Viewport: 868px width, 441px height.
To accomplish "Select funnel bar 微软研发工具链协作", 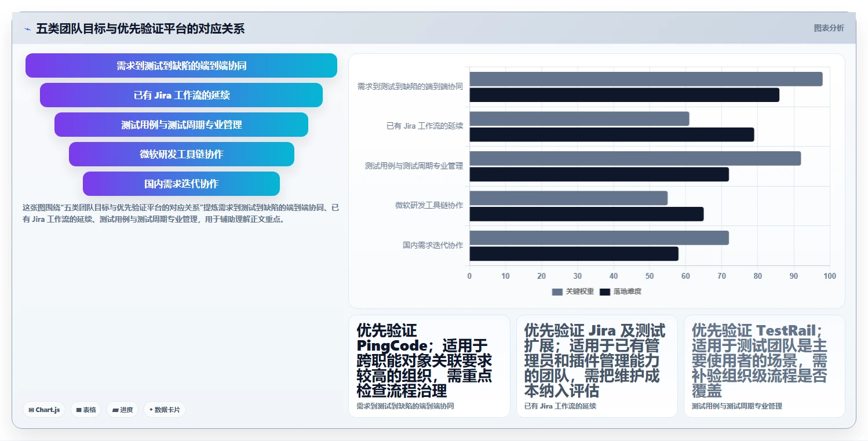I will click(x=181, y=154).
